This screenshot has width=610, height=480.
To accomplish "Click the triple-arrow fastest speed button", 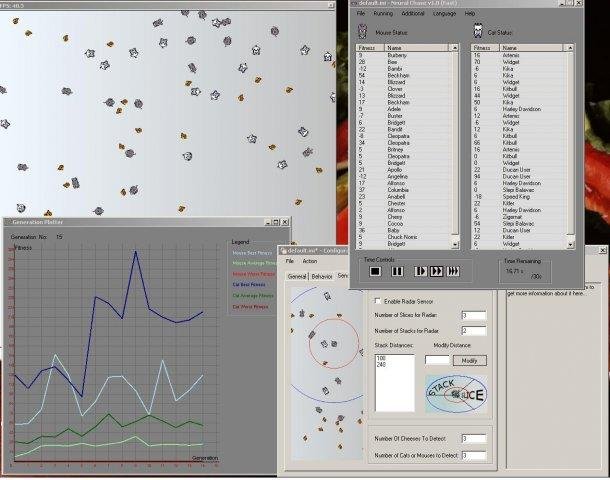I will coord(452,271).
